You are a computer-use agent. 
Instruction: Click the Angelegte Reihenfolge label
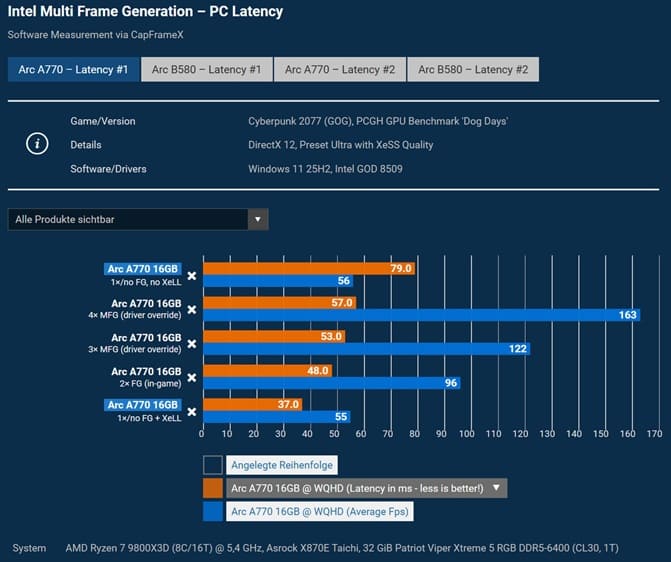click(x=283, y=464)
